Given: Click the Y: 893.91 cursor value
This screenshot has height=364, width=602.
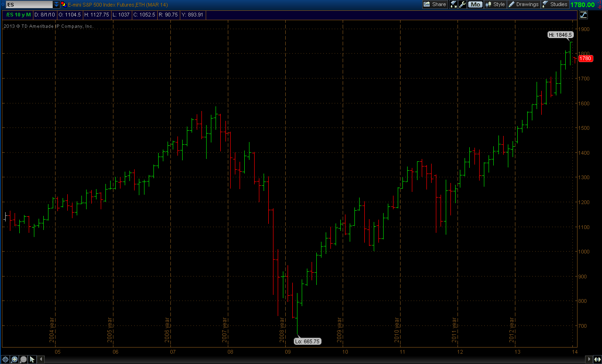Looking at the screenshot, I should click(192, 15).
